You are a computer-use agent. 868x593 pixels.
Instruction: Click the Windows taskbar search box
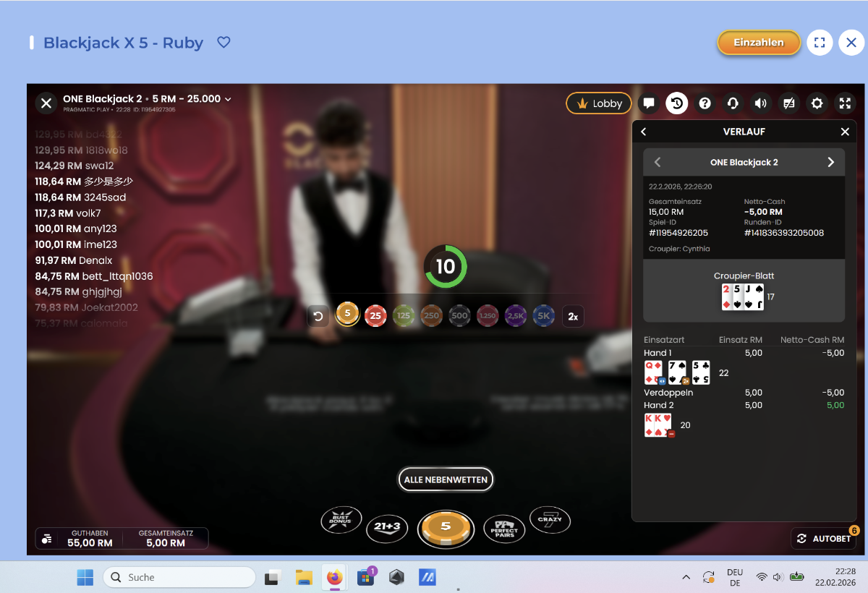click(x=179, y=577)
